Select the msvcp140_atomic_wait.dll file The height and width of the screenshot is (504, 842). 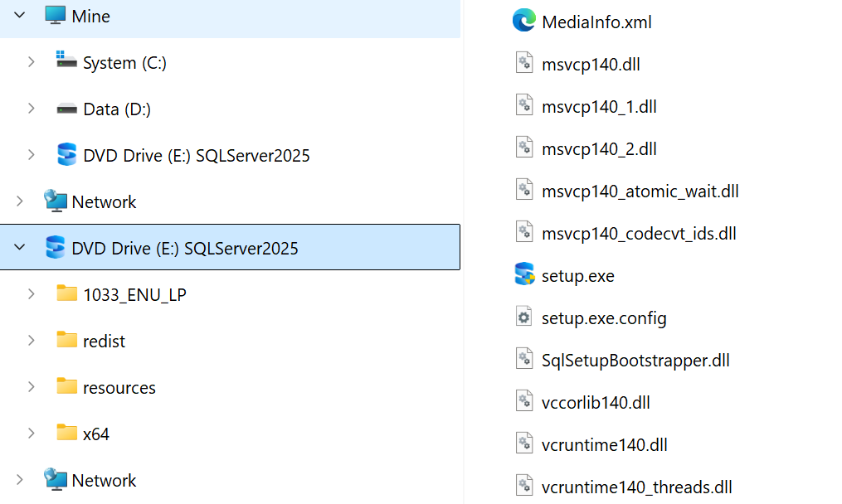pyautogui.click(x=640, y=191)
